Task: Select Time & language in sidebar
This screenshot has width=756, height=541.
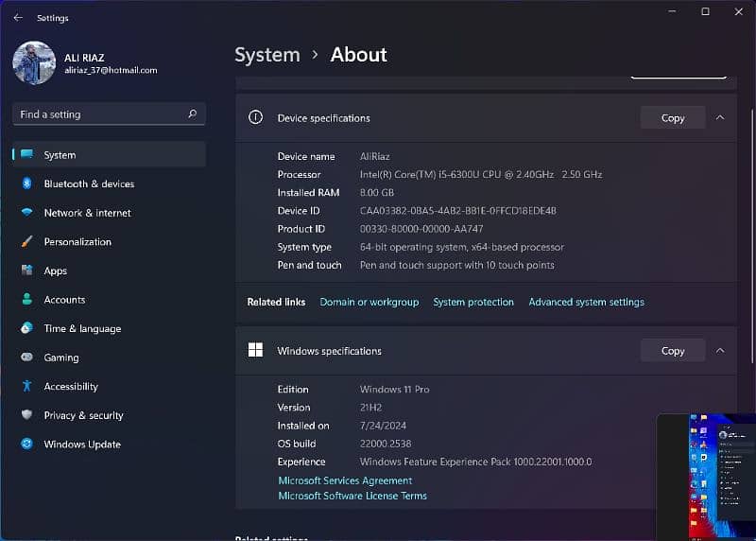Action: click(82, 329)
